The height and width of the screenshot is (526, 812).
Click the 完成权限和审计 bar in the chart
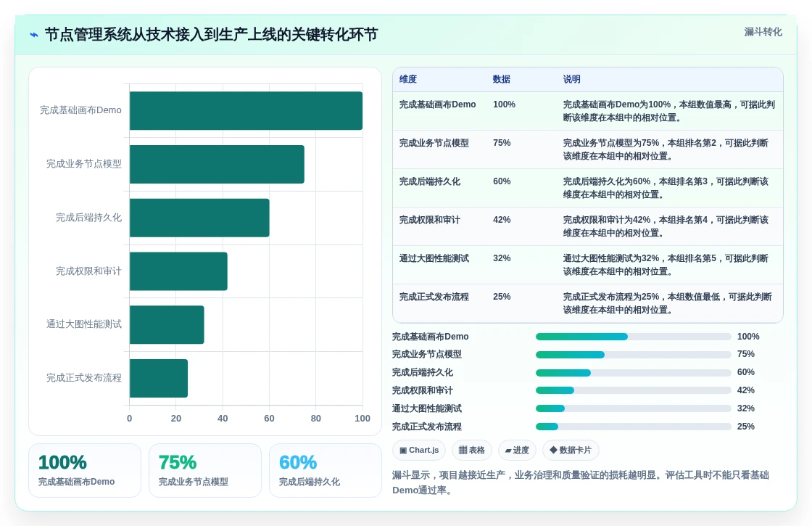178,271
